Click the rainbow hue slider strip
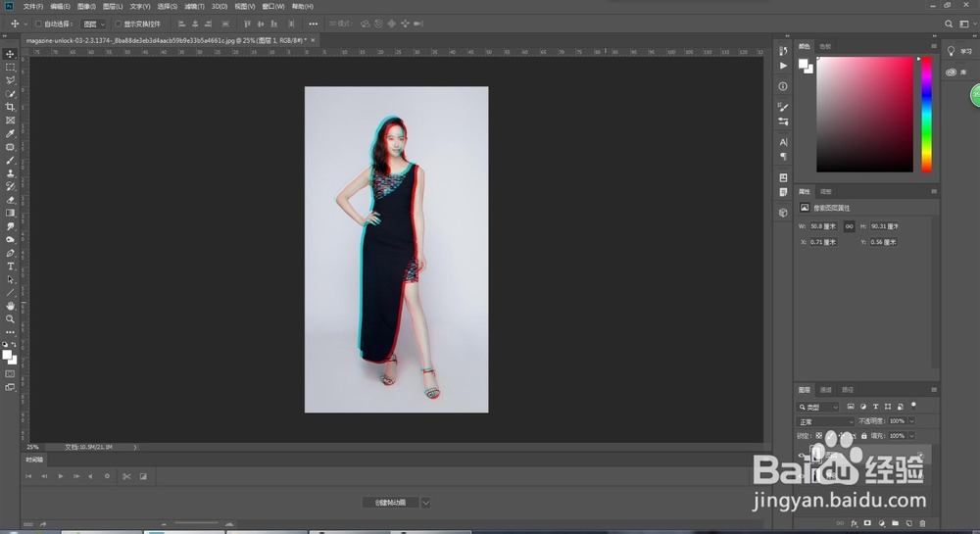Viewport: 980px width, 534px height. (x=926, y=115)
